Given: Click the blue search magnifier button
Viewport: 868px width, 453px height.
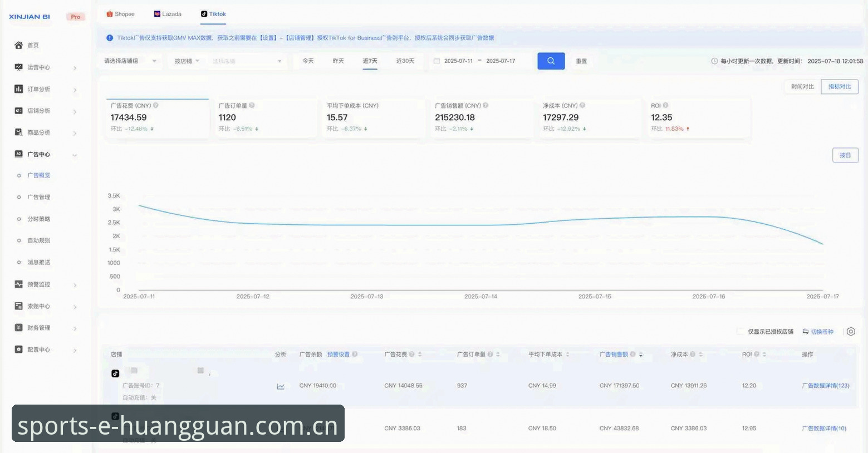Looking at the screenshot, I should (x=551, y=61).
